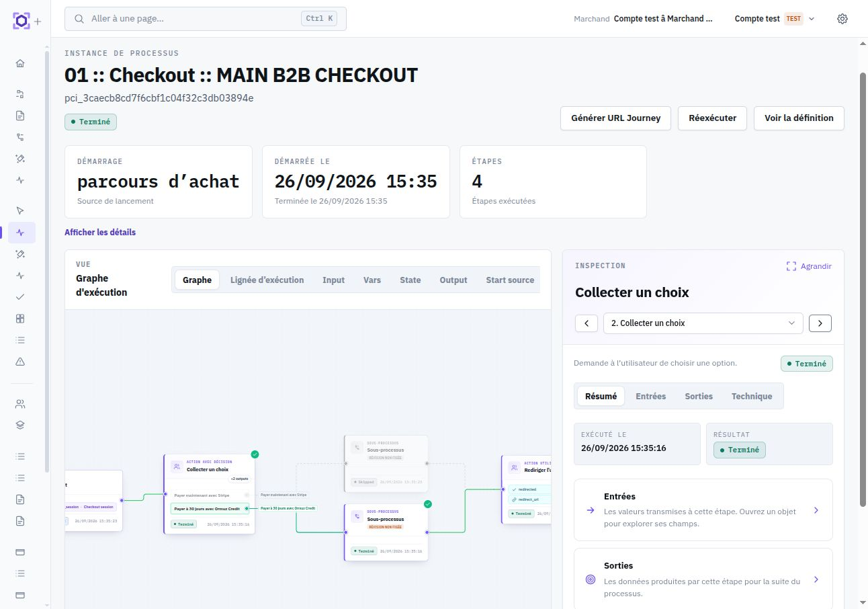The image size is (868, 609).
Task: Click the icon on the completed Sous-processus node
Action: tap(356, 516)
